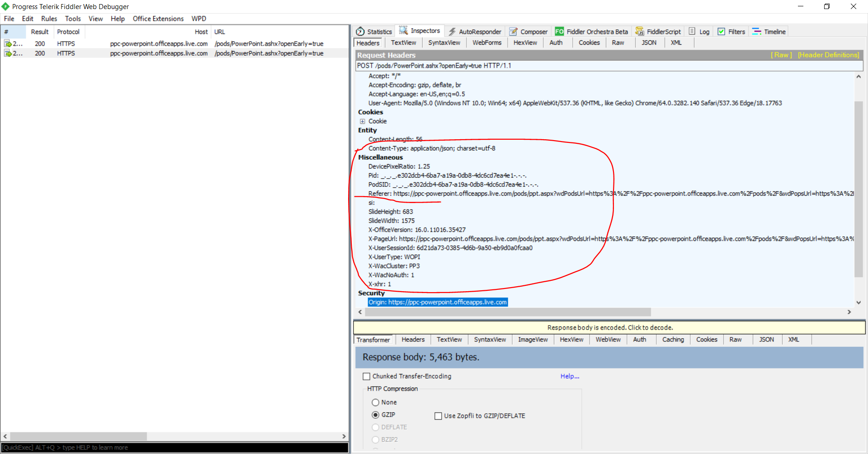
Task: Open the Filters tab
Action: 731,32
